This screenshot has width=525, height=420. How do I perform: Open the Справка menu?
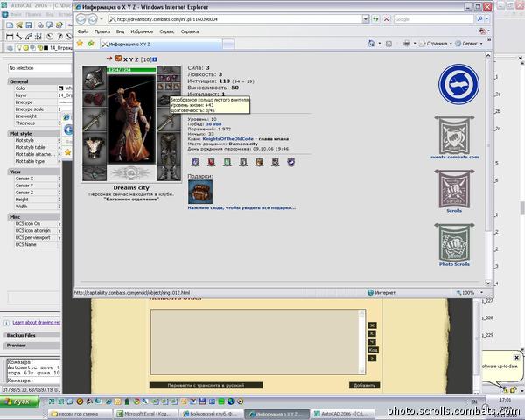(x=190, y=31)
